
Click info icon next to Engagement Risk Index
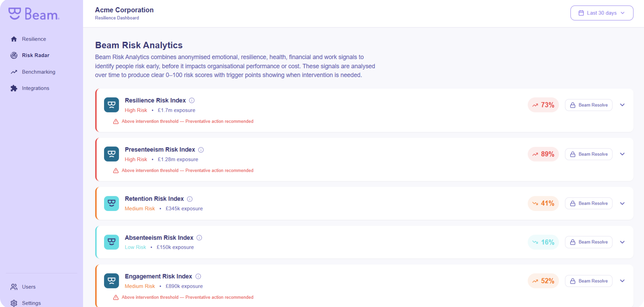click(198, 276)
